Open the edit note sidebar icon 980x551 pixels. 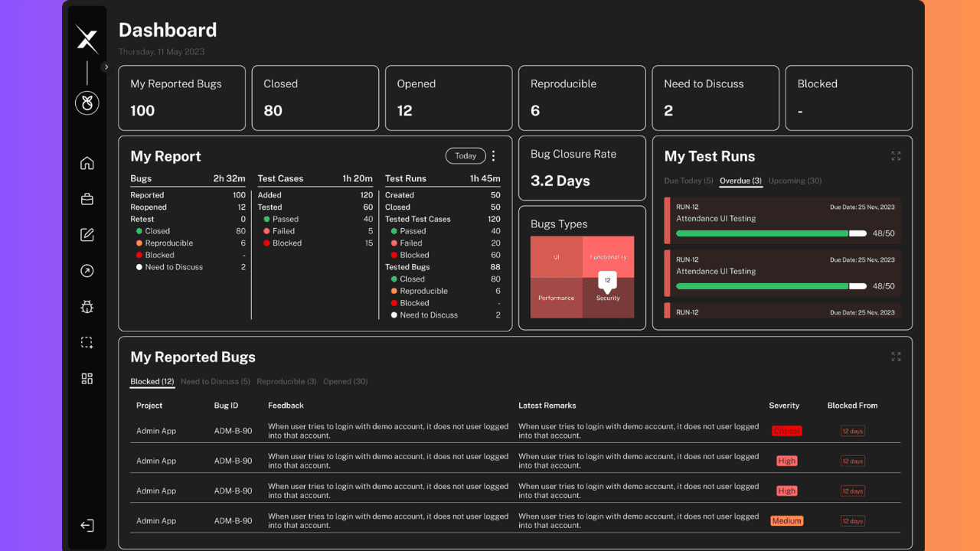coord(87,235)
